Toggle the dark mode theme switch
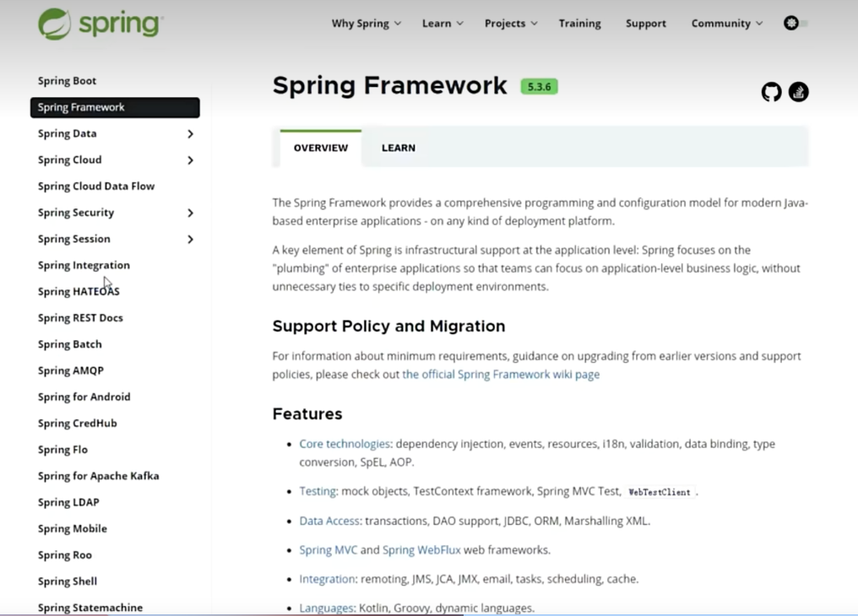 [x=796, y=23]
